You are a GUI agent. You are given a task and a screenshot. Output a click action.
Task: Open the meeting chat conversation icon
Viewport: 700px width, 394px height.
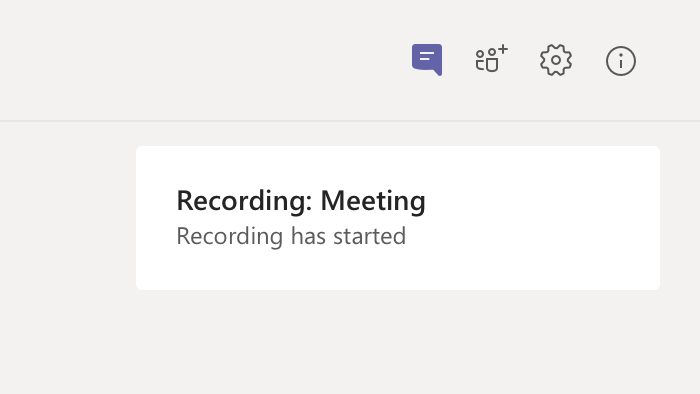[427, 59]
